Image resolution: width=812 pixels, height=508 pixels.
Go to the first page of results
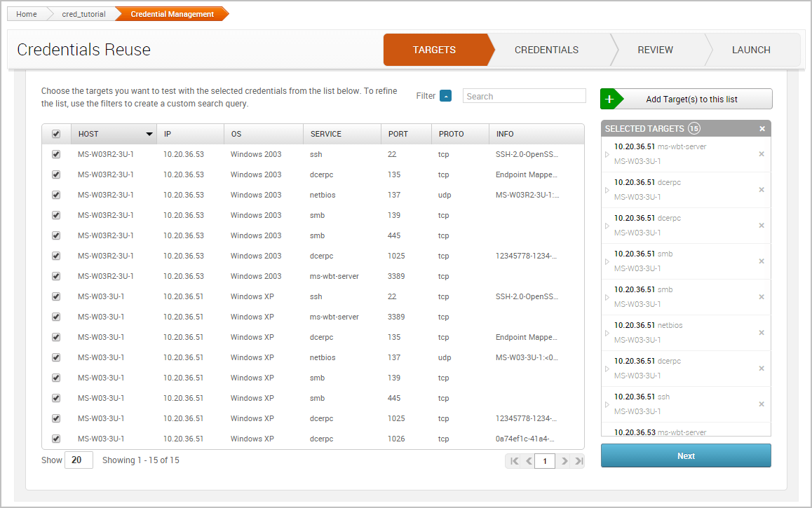pyautogui.click(x=514, y=461)
